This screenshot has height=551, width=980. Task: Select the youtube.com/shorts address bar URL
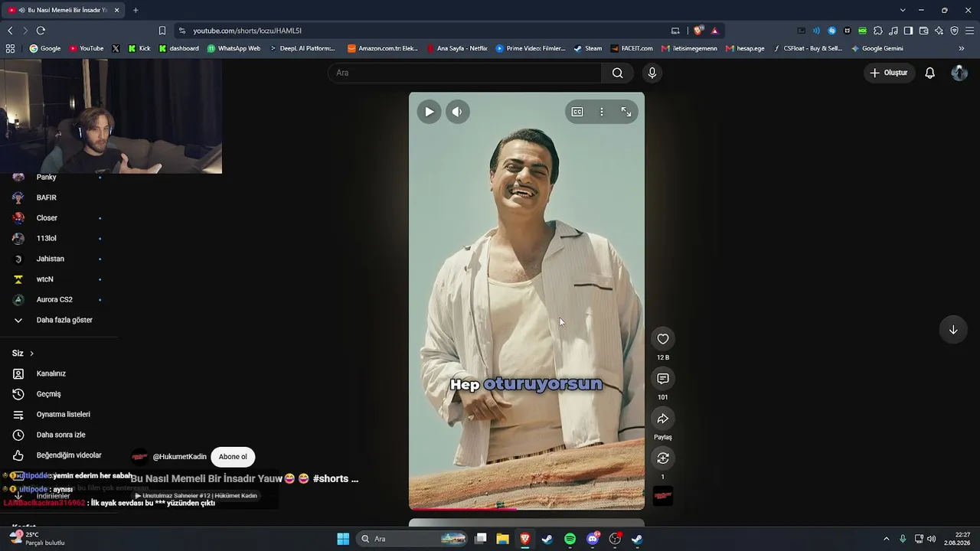(247, 31)
